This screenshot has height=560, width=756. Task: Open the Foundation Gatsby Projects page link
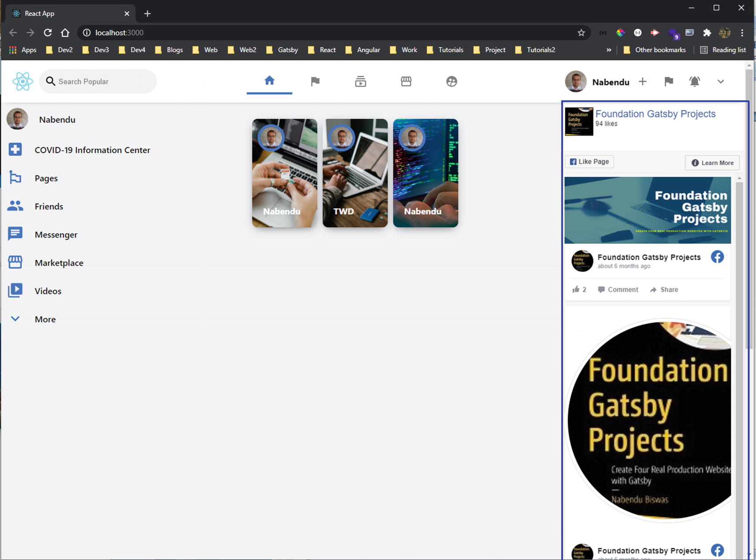(655, 114)
